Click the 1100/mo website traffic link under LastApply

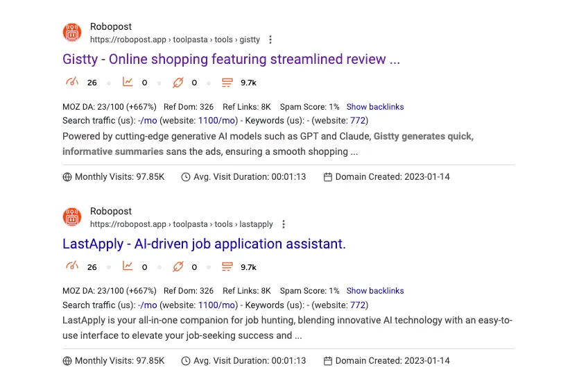(x=217, y=305)
